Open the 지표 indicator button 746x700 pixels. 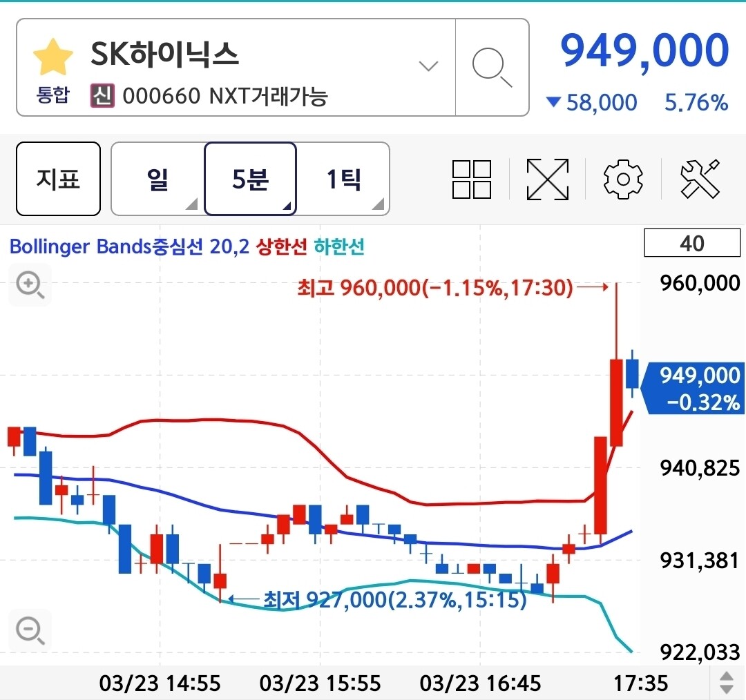pos(58,179)
